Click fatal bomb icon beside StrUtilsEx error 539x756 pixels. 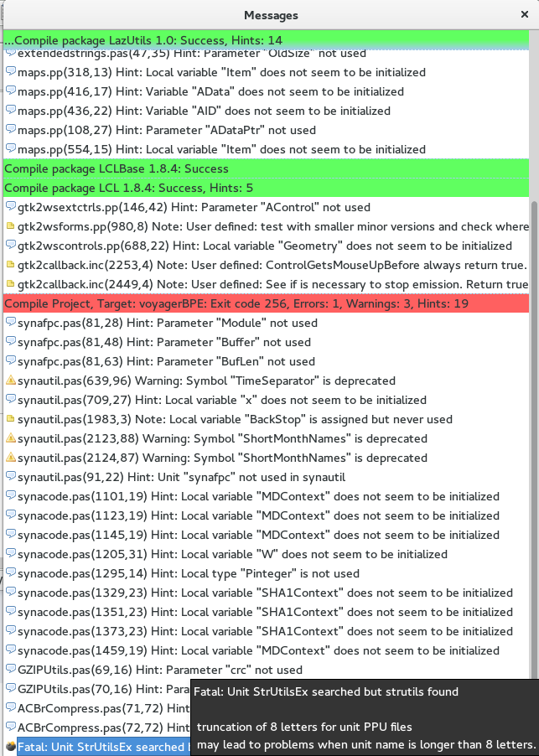click(x=10, y=747)
